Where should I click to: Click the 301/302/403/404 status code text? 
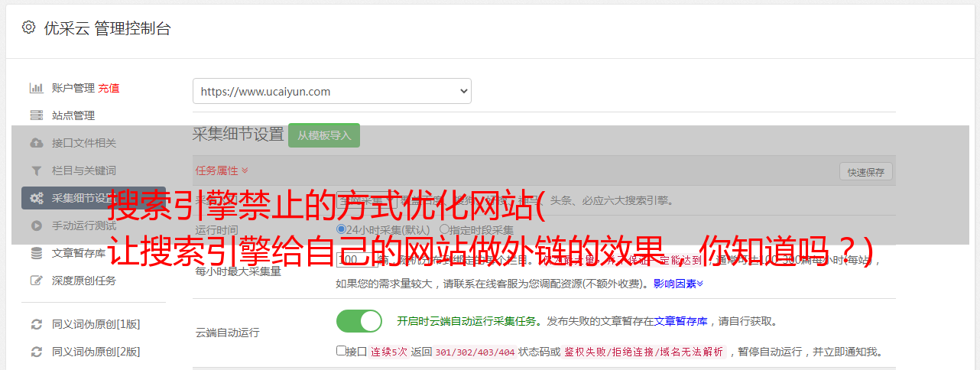475,352
